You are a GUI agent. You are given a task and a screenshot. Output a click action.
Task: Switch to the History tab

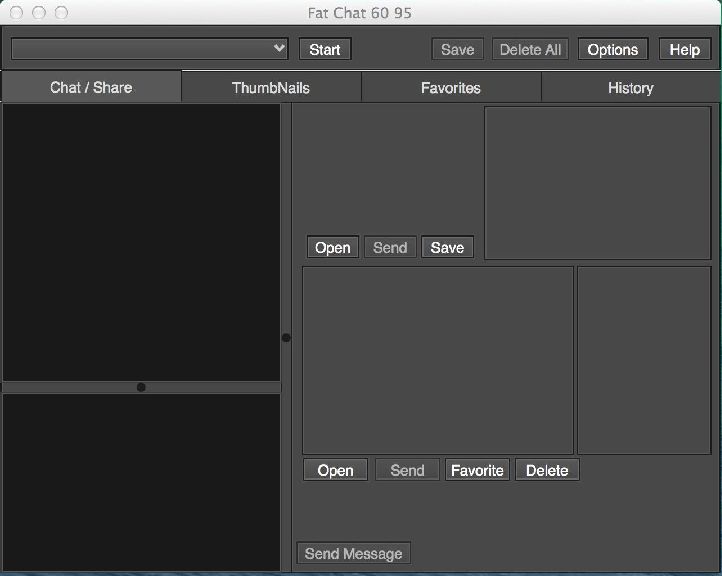coord(630,87)
